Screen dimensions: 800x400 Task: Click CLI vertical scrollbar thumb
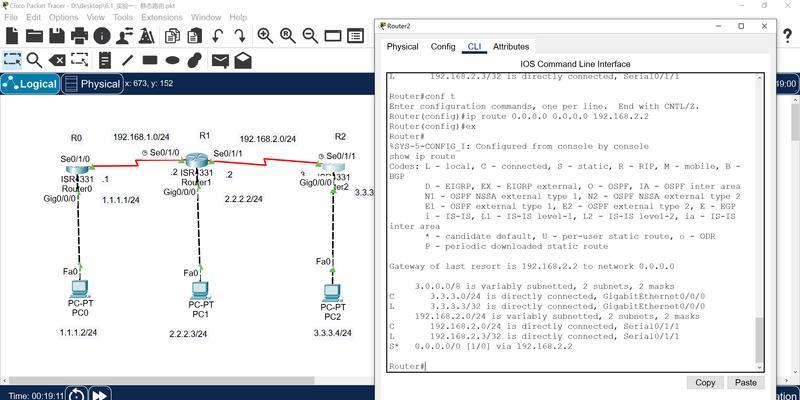tap(760, 339)
